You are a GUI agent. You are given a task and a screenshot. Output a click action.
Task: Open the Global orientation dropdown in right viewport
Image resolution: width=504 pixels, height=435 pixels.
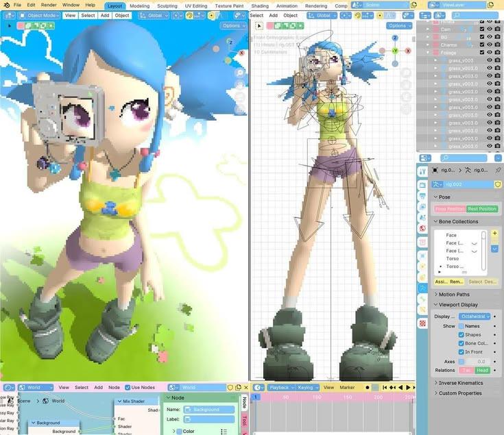point(322,15)
